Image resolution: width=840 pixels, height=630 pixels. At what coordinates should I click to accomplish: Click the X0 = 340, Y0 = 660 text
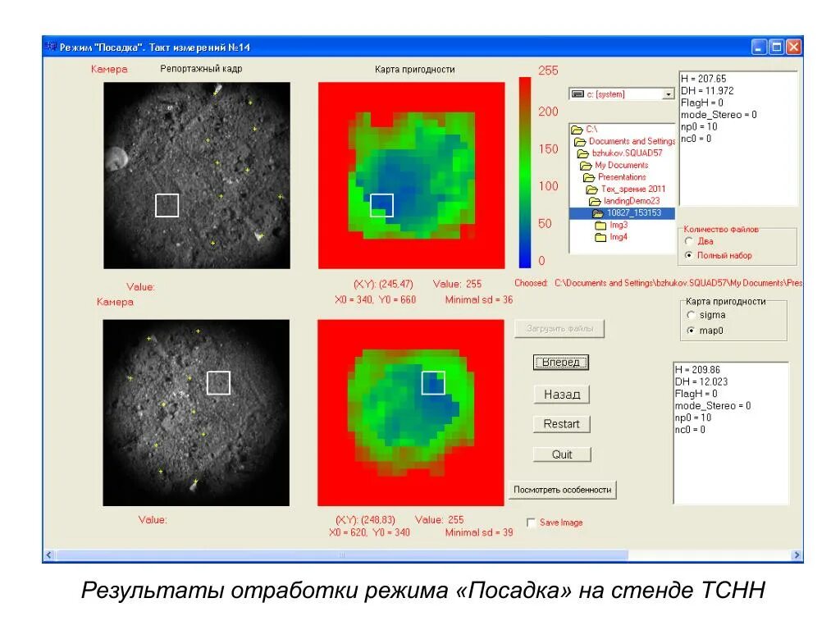pyautogui.click(x=375, y=300)
